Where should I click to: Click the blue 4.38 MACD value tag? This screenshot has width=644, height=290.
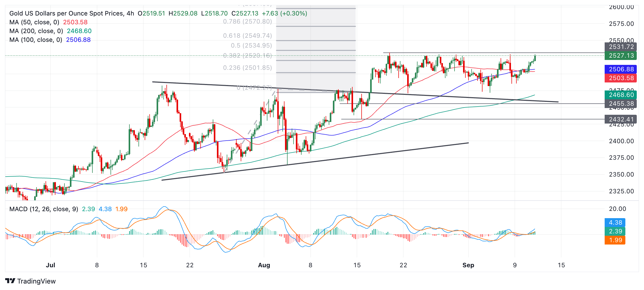615,223
